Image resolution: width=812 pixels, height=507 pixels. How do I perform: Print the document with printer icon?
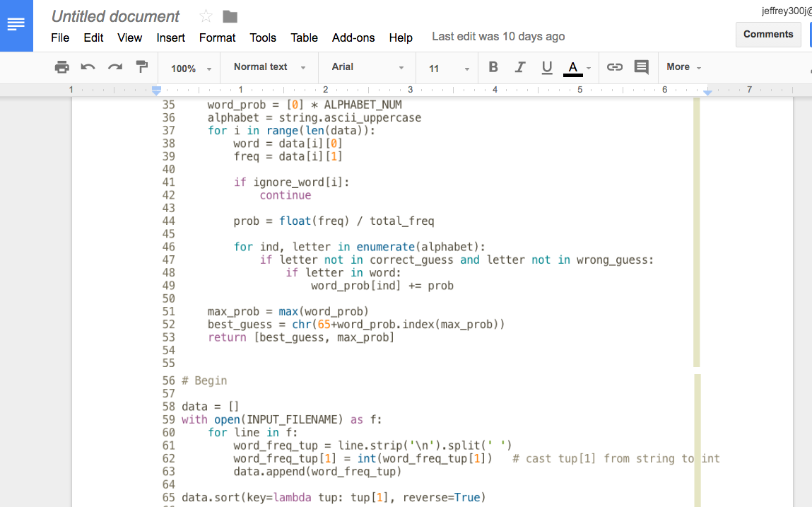pos(61,67)
